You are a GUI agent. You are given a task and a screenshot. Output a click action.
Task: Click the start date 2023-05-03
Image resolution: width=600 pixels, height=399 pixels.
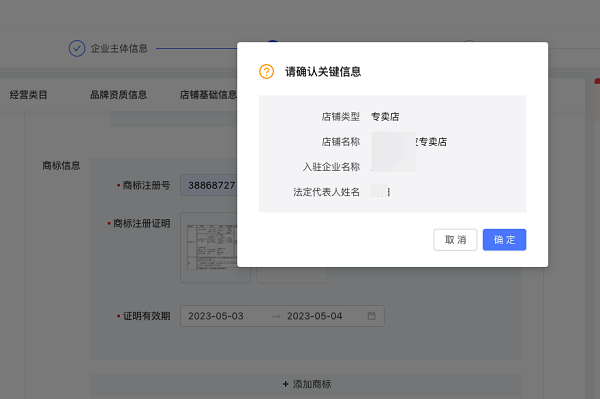(216, 316)
